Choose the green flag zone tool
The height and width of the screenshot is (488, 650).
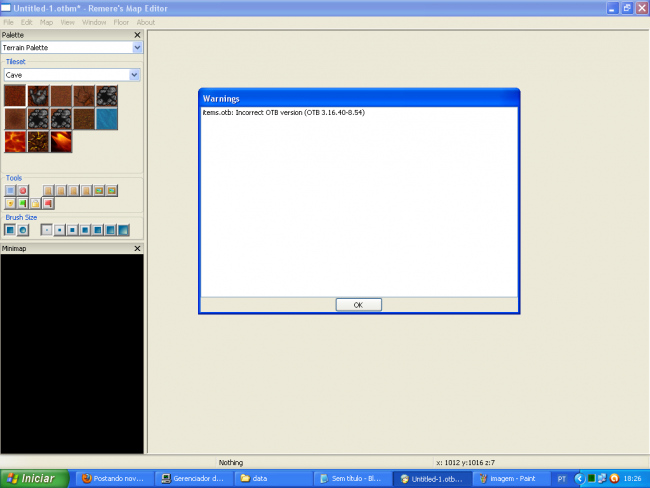click(x=23, y=204)
